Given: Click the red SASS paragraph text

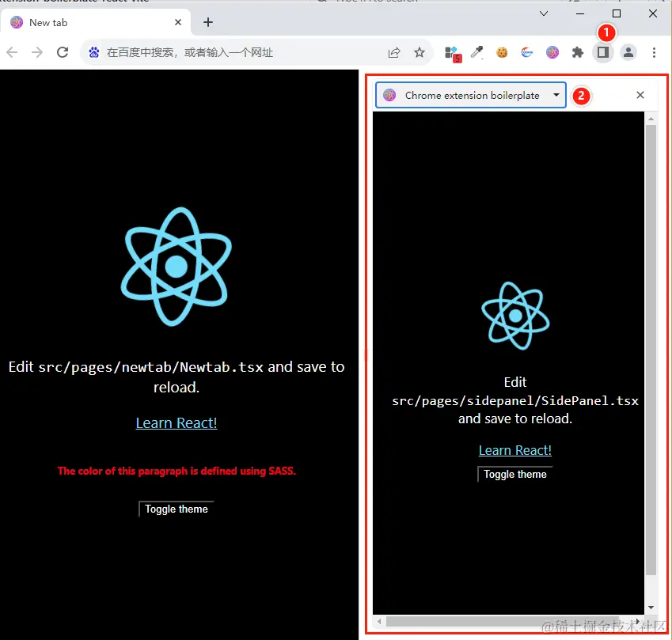Looking at the screenshot, I should click(177, 471).
